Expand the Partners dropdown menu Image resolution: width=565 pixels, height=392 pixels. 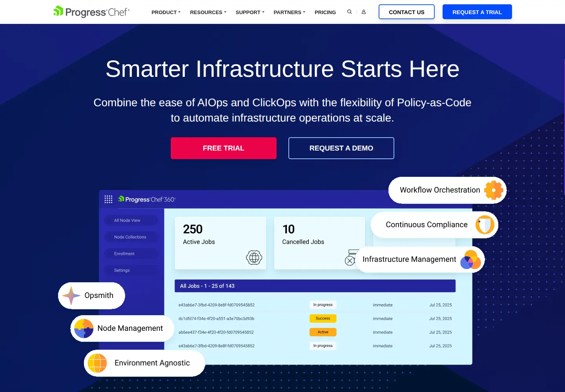tap(290, 12)
